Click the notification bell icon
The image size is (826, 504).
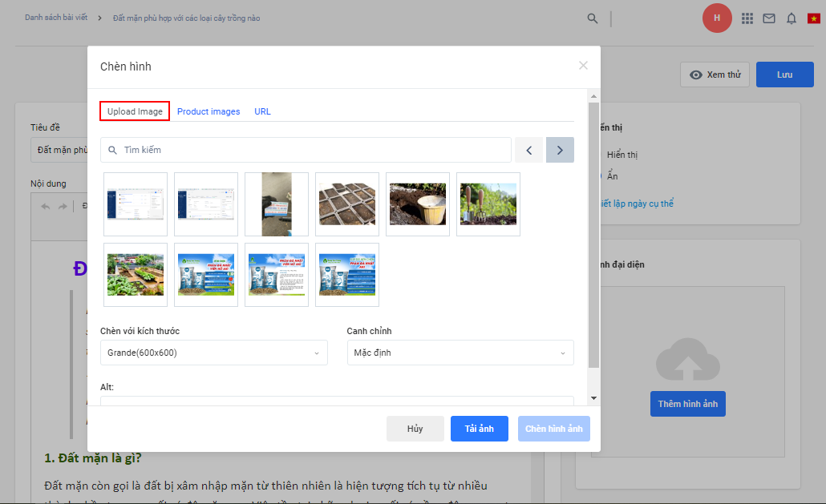point(792,18)
